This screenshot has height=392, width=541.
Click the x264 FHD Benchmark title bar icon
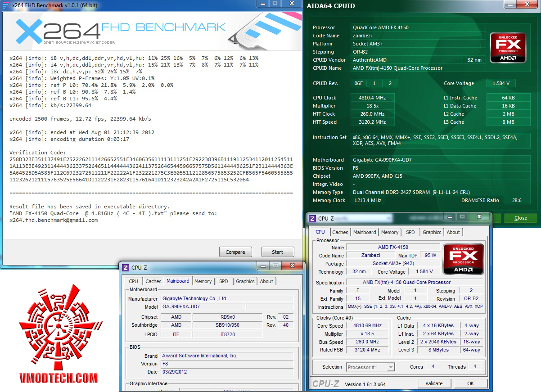click(x=6, y=5)
